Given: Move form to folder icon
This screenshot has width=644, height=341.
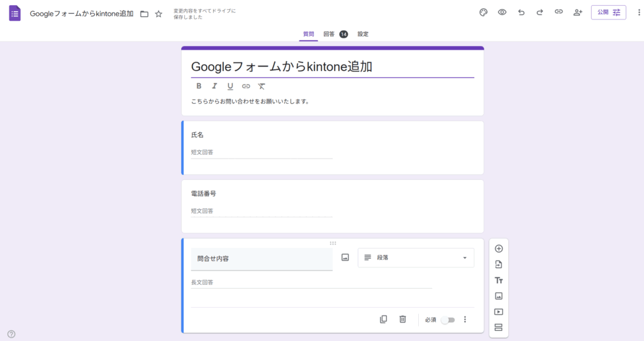Looking at the screenshot, I should tap(144, 14).
